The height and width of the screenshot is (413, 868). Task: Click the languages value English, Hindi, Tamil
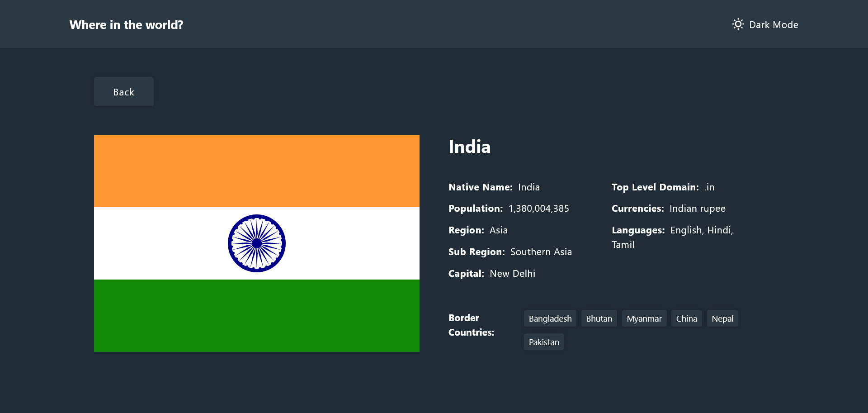pos(673,237)
